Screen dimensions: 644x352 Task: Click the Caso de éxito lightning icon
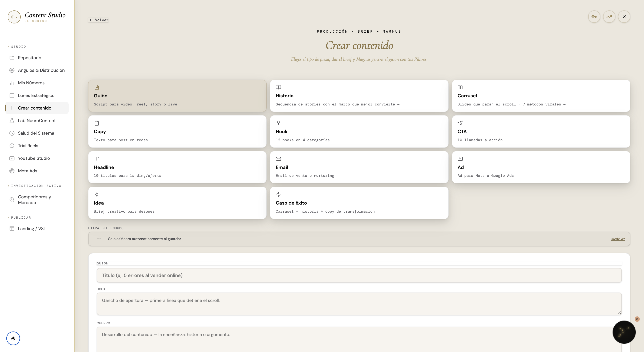278,195
